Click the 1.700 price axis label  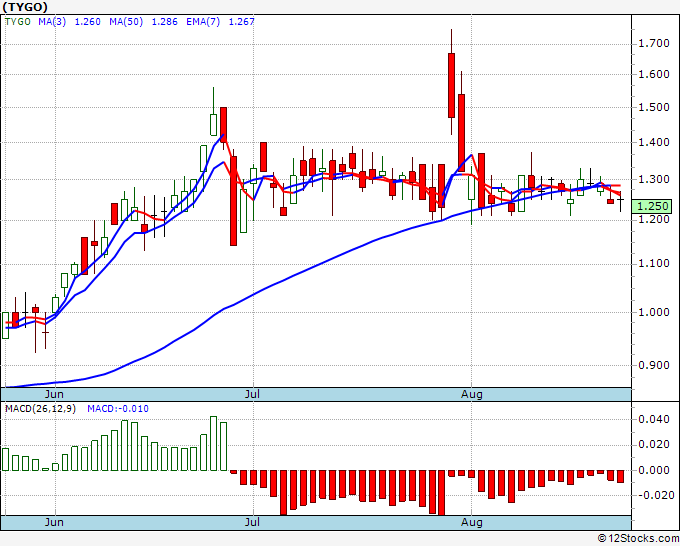point(654,43)
